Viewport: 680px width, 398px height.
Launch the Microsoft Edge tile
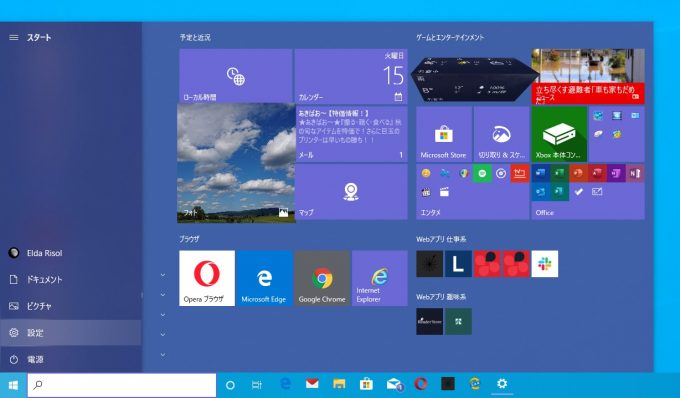(264, 278)
